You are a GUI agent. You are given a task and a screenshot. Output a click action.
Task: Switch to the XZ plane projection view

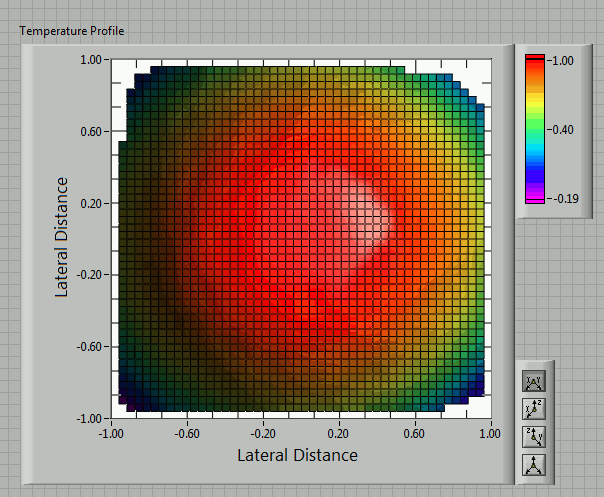(x=534, y=408)
